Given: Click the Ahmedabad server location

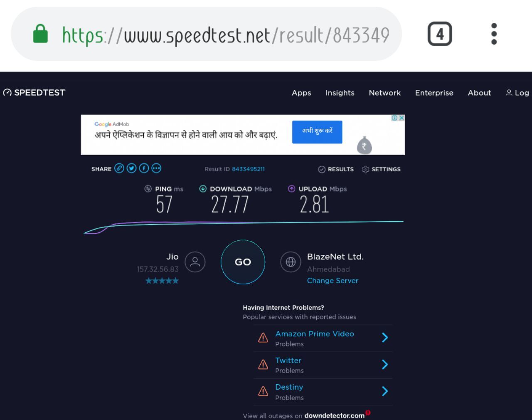Looking at the screenshot, I should [x=328, y=269].
